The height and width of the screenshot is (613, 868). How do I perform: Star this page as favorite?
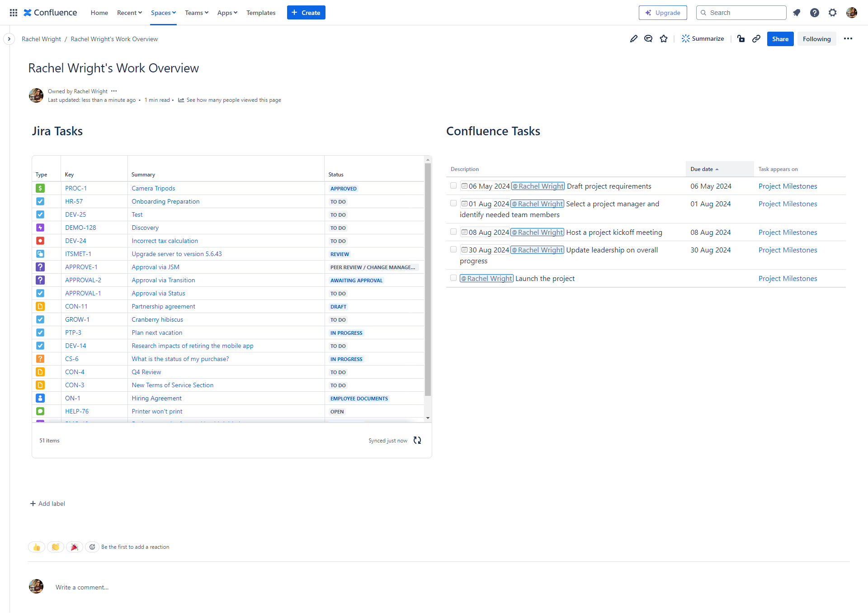664,39
